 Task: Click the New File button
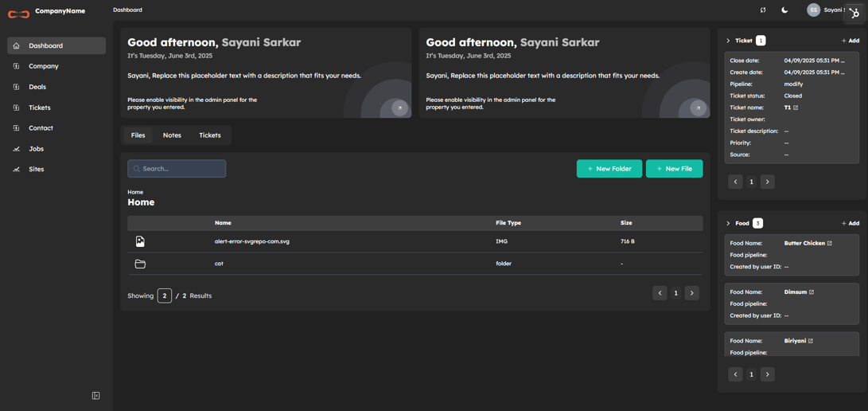(x=674, y=168)
